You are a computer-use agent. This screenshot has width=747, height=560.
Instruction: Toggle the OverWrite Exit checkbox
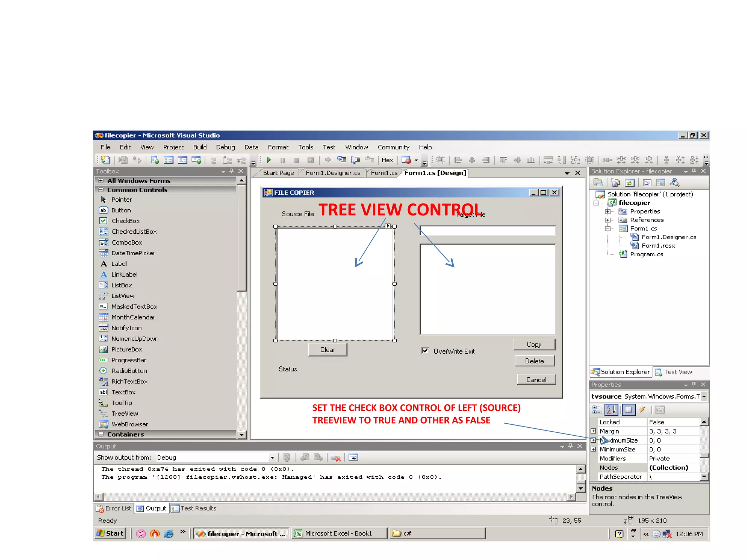(425, 351)
